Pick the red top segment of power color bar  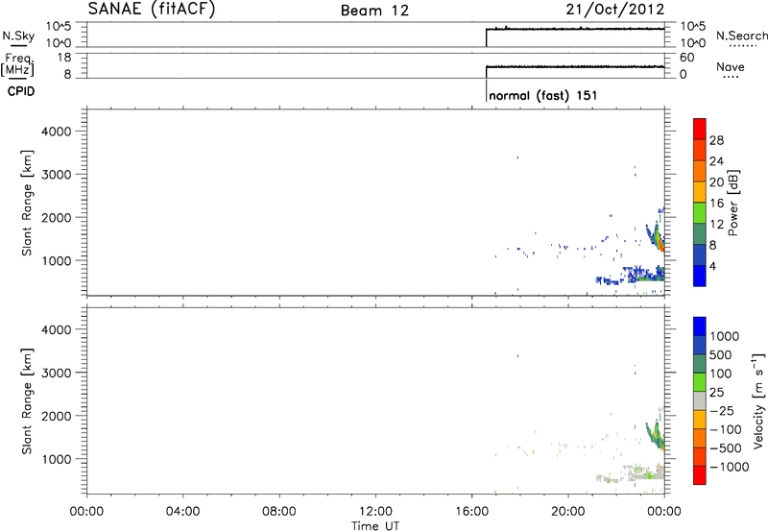click(700, 129)
